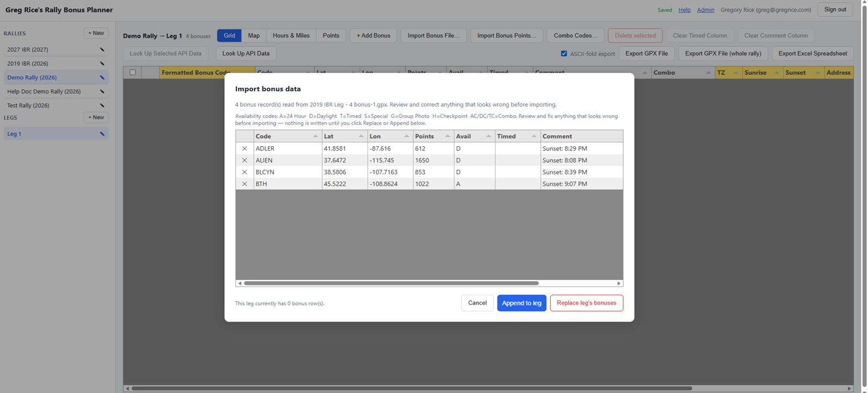Viewport: 868px width, 393px height.
Task: Click the ALIEN points cell 1650
Action: (x=433, y=160)
